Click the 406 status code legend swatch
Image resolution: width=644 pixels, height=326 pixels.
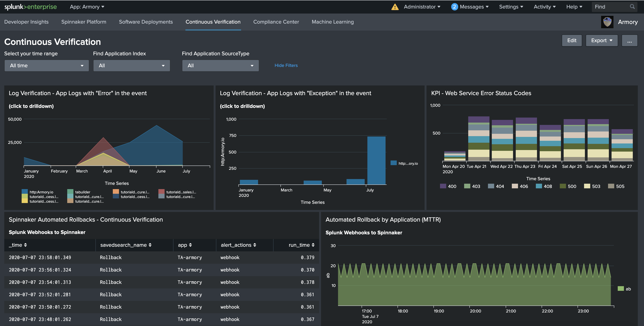pos(515,186)
